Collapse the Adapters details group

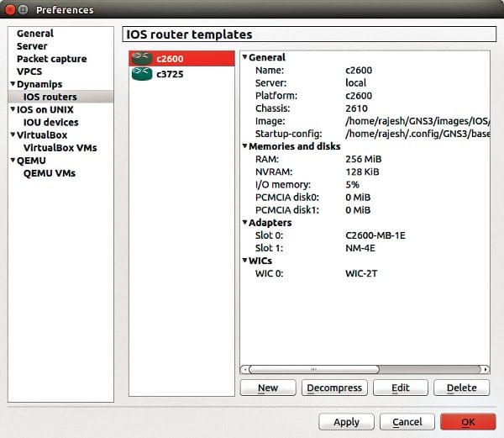click(244, 222)
